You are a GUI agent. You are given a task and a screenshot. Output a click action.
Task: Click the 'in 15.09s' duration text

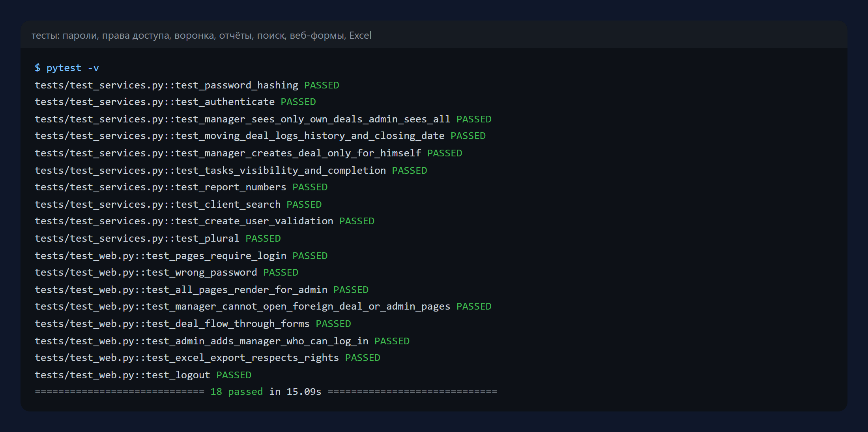[295, 392]
